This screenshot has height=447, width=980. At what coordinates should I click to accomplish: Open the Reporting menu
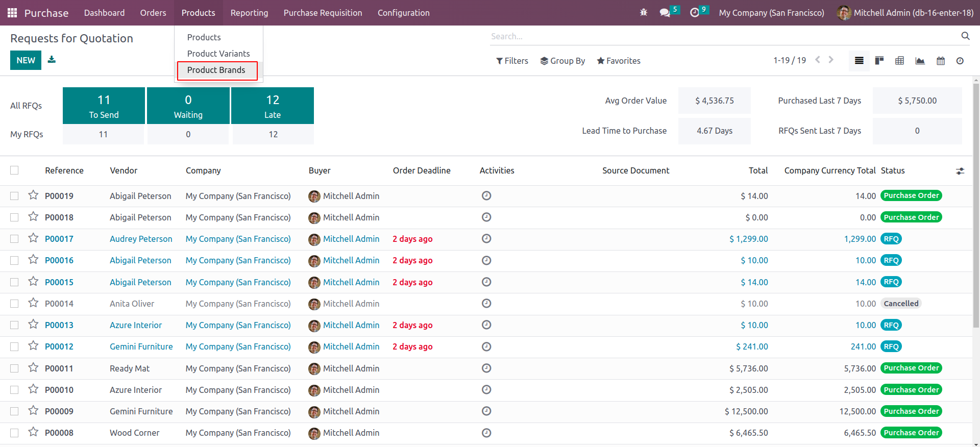click(x=249, y=13)
